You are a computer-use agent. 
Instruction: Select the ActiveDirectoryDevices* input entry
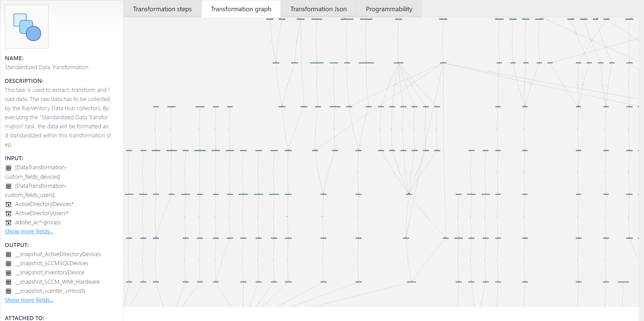click(44, 204)
